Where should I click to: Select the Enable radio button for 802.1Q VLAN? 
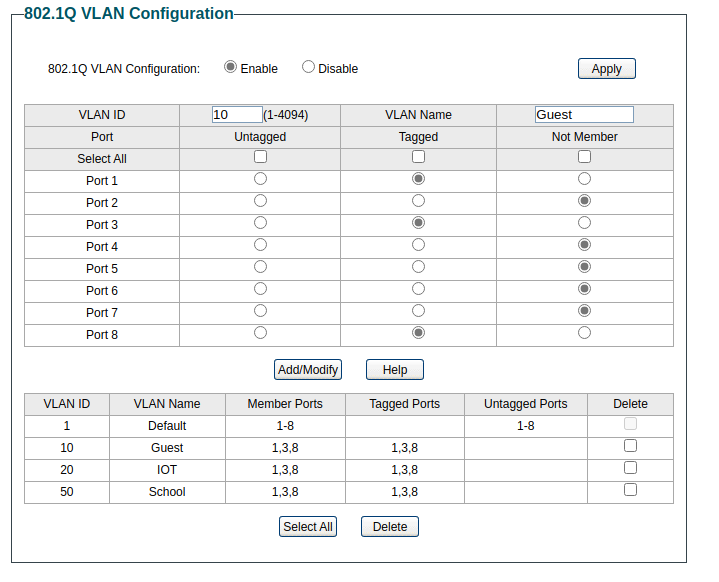tap(231, 67)
